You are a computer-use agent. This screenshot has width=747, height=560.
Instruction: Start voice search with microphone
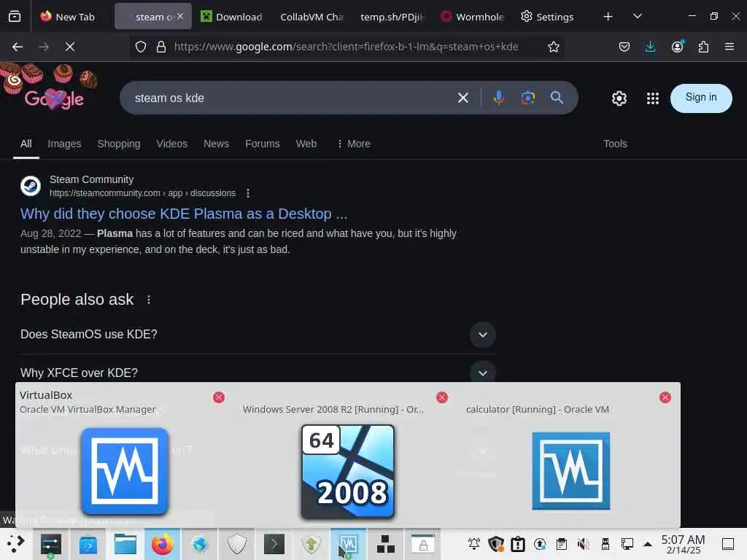click(x=499, y=98)
